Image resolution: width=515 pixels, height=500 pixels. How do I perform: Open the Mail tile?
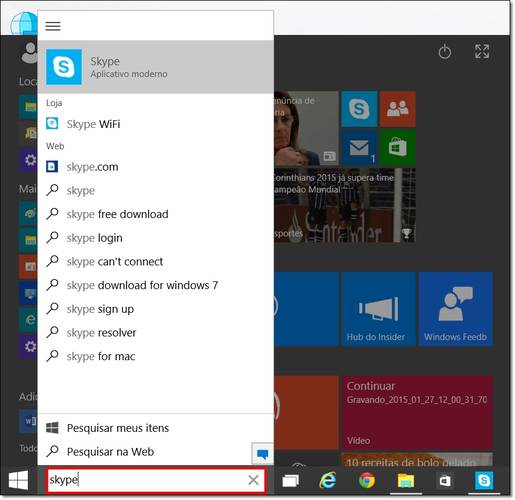pos(359,147)
